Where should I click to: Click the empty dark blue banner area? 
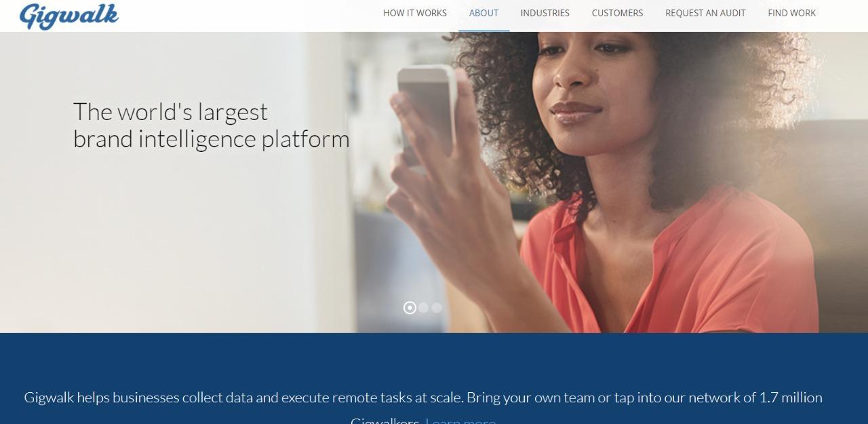pos(434,360)
